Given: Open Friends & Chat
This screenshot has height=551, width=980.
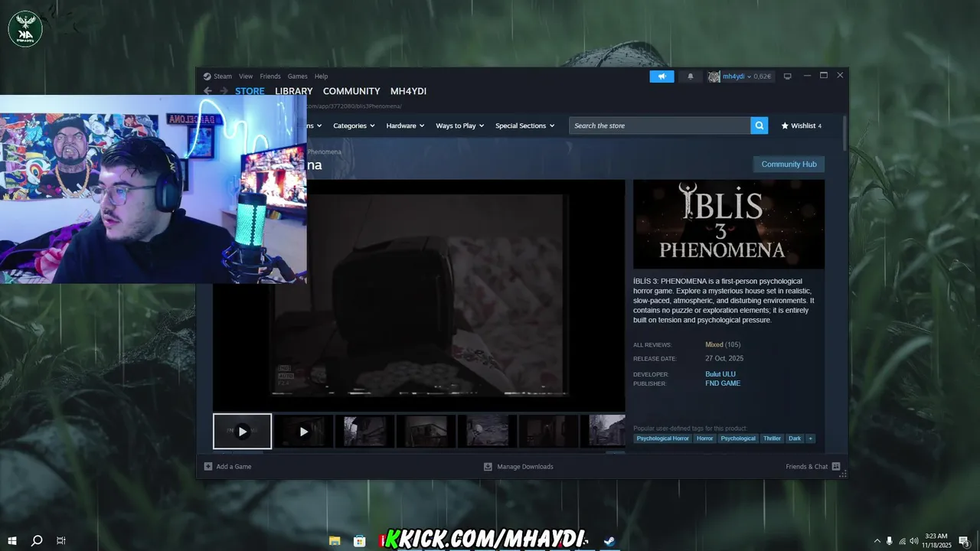Looking at the screenshot, I should 812,466.
